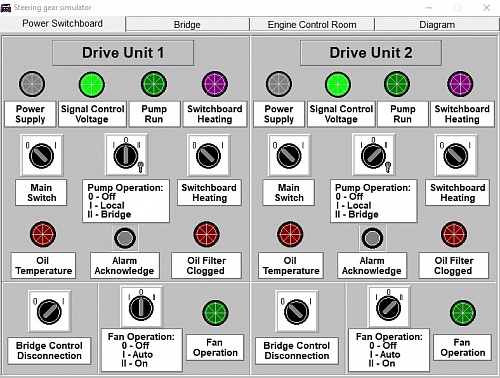Image resolution: width=500 pixels, height=378 pixels.
Task: Minimize the Steering gear simulator window
Action: coord(429,7)
